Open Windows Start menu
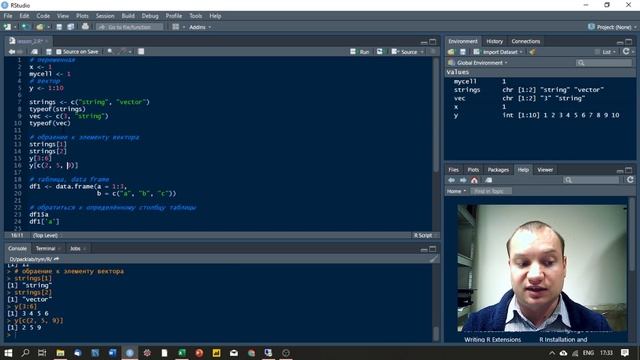 point(8,353)
